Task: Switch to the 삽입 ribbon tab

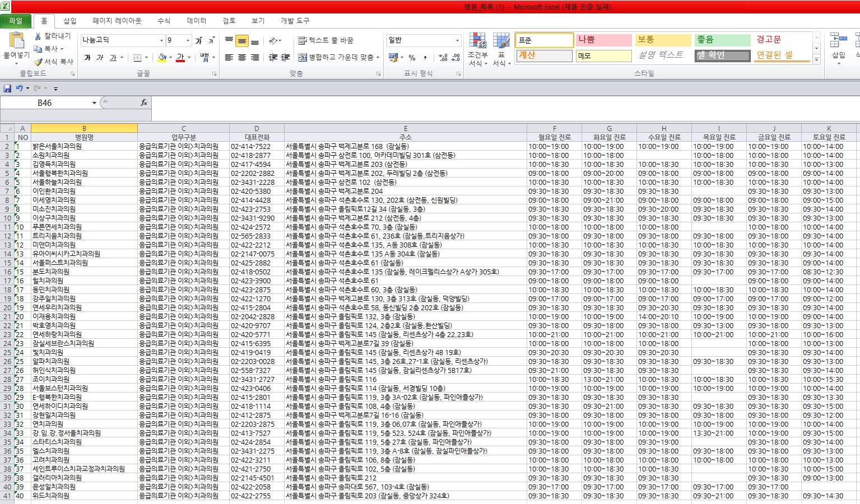Action: point(70,21)
